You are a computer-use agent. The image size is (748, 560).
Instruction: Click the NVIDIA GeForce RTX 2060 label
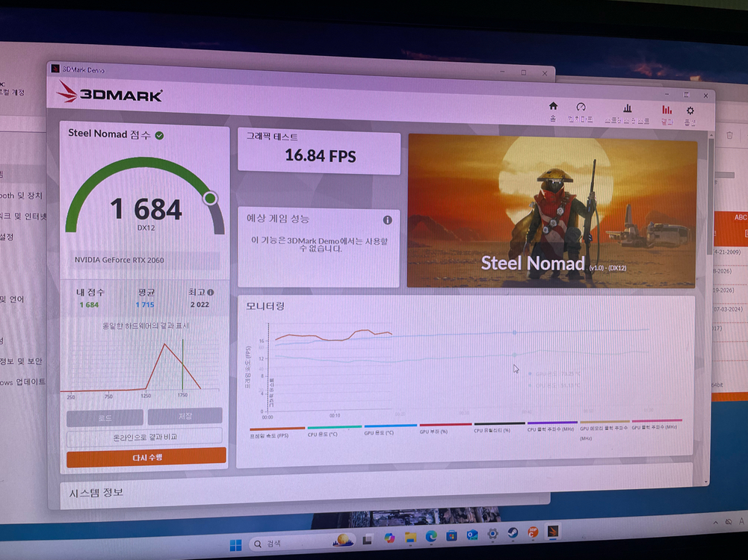pyautogui.click(x=120, y=261)
